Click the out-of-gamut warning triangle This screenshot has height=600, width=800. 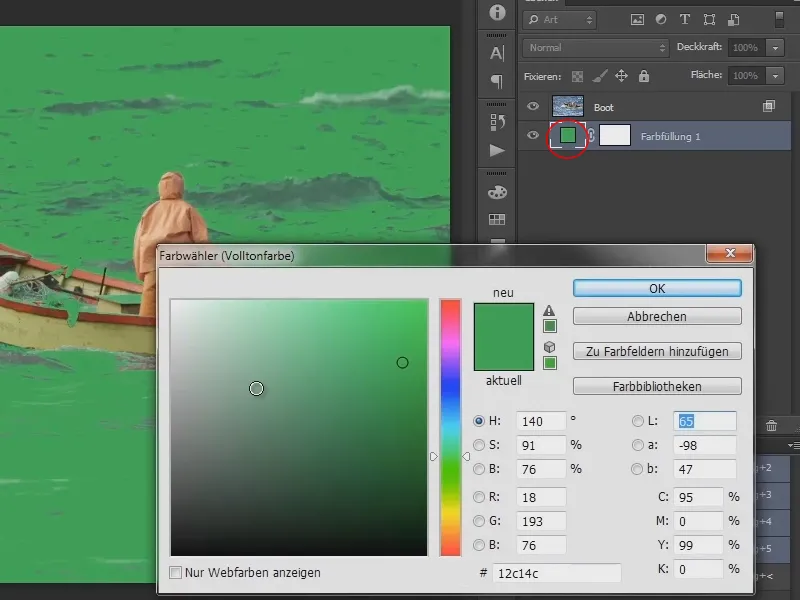[x=549, y=310]
